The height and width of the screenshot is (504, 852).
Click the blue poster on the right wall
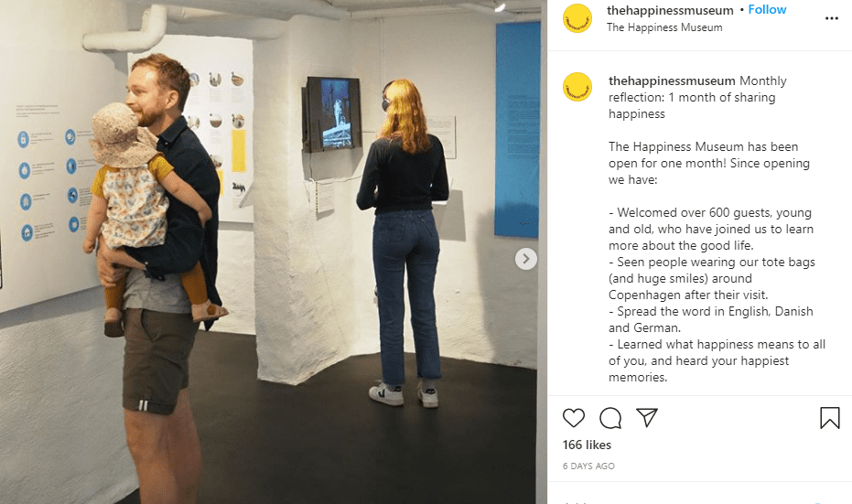click(517, 130)
